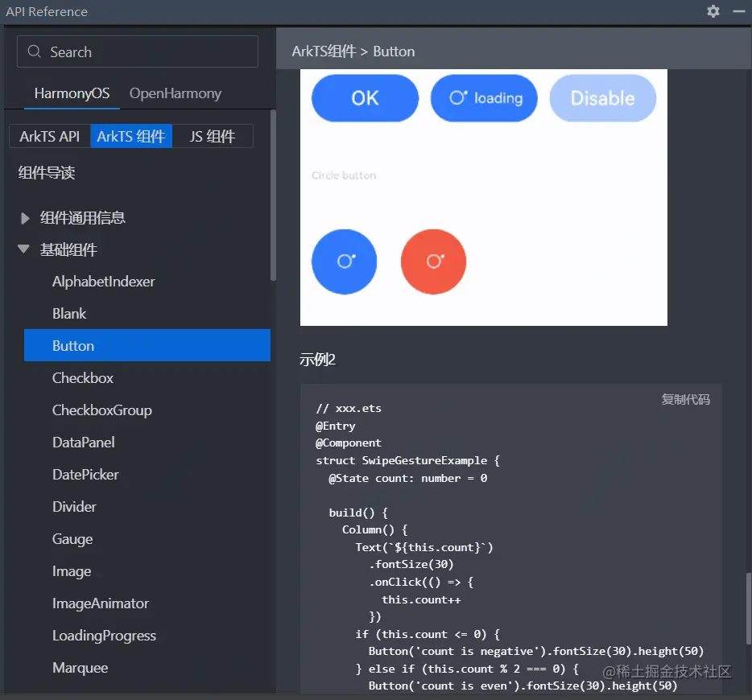Screen dimensions: 752x700
Task: Click the content pane scrollbar
Action: pyautogui.click(x=748, y=608)
